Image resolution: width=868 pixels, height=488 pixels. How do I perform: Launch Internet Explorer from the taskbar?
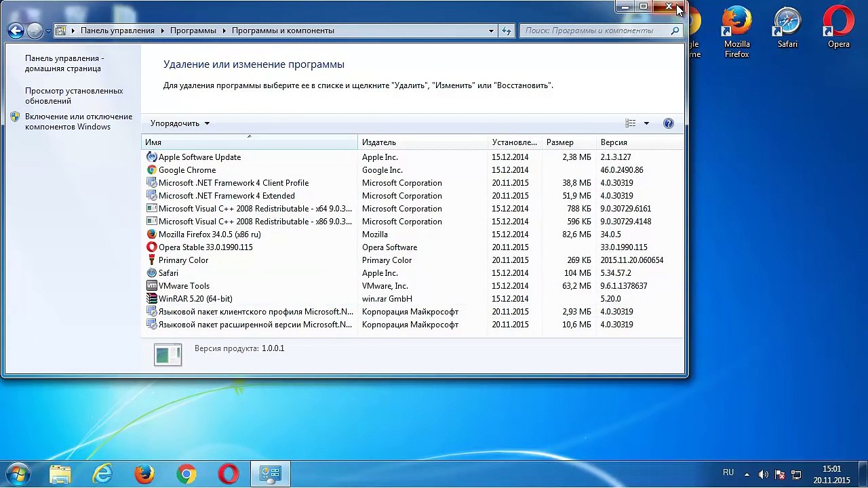pyautogui.click(x=102, y=473)
